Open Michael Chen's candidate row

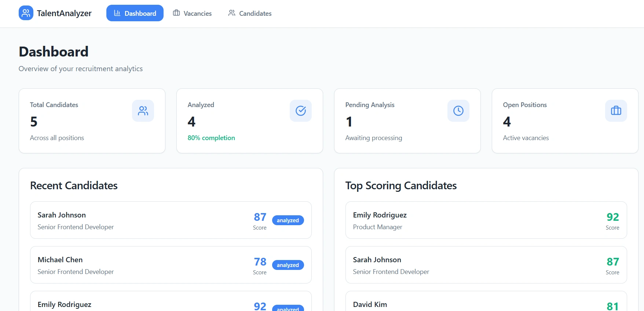click(x=147, y=265)
